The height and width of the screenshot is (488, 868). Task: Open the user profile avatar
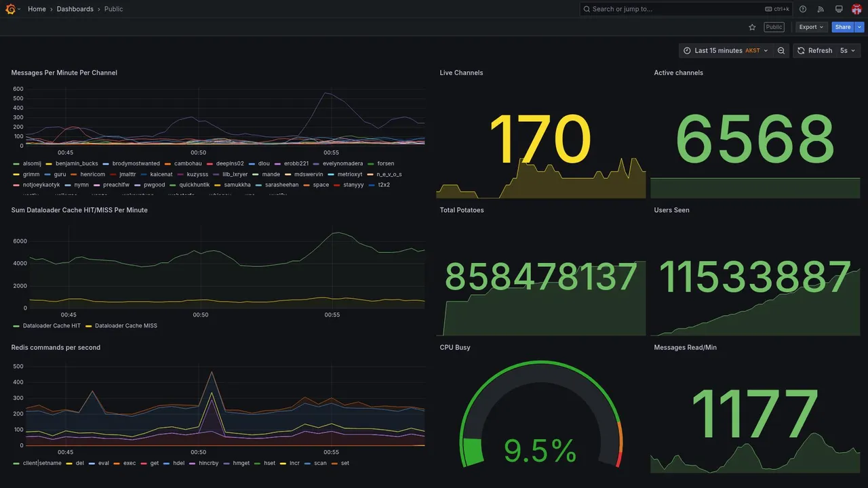tap(856, 9)
